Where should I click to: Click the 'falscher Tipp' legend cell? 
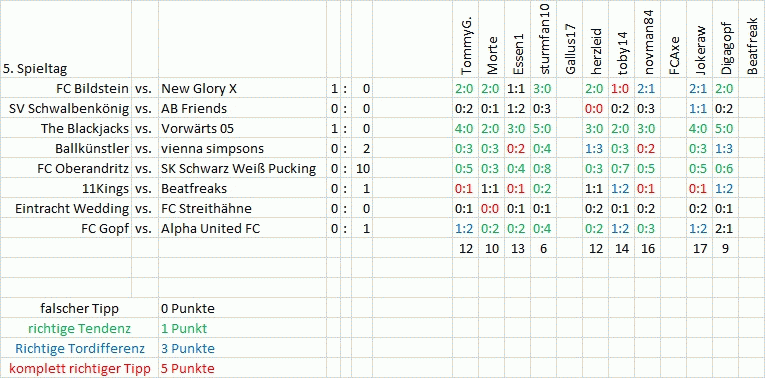pos(80,308)
